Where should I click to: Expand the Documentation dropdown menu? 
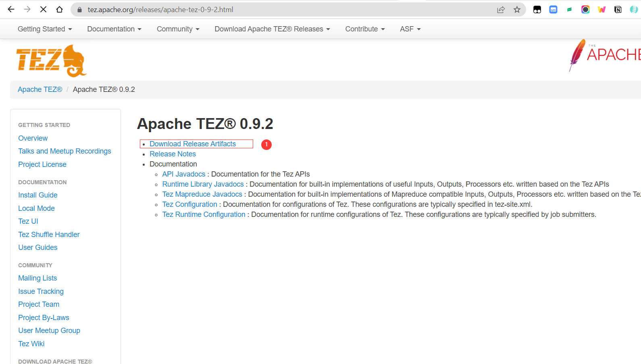(114, 29)
